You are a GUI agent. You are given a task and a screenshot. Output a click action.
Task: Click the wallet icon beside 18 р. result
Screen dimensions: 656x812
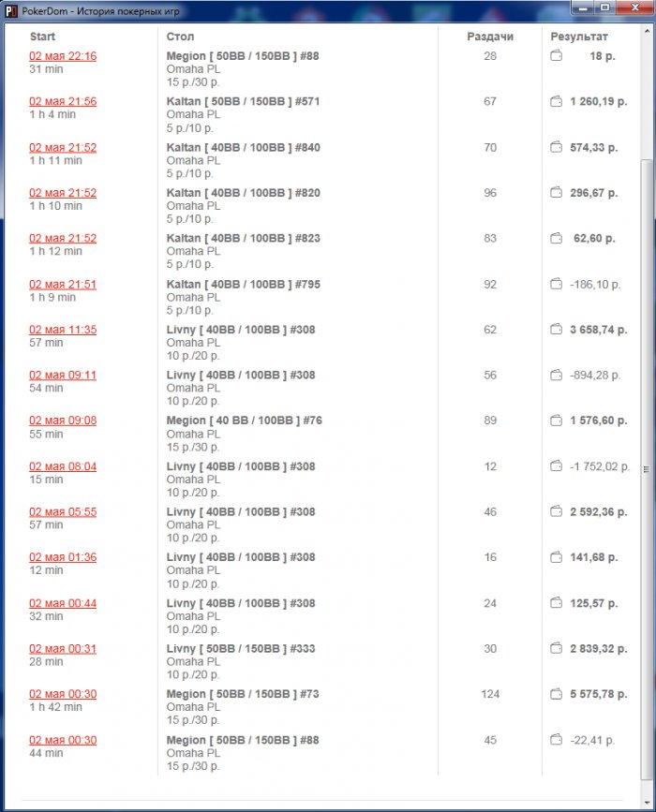click(x=556, y=56)
